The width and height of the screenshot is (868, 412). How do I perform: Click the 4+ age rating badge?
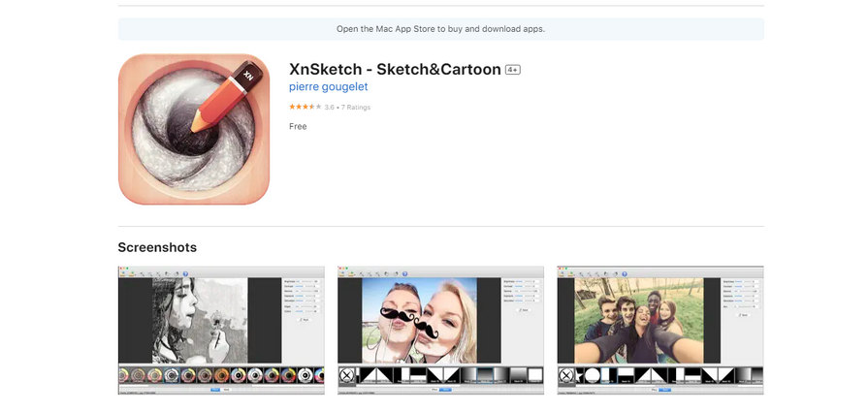(x=513, y=70)
